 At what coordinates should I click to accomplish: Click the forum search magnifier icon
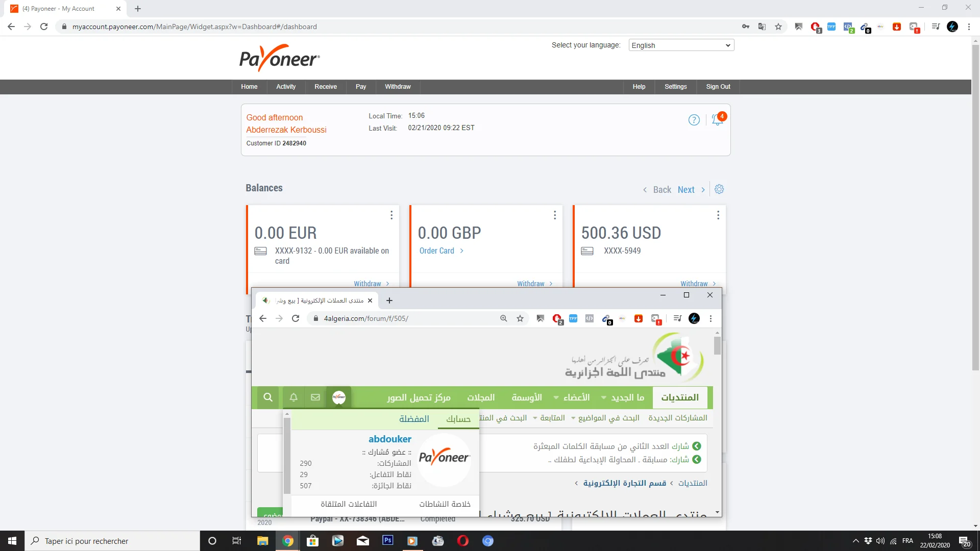268,397
